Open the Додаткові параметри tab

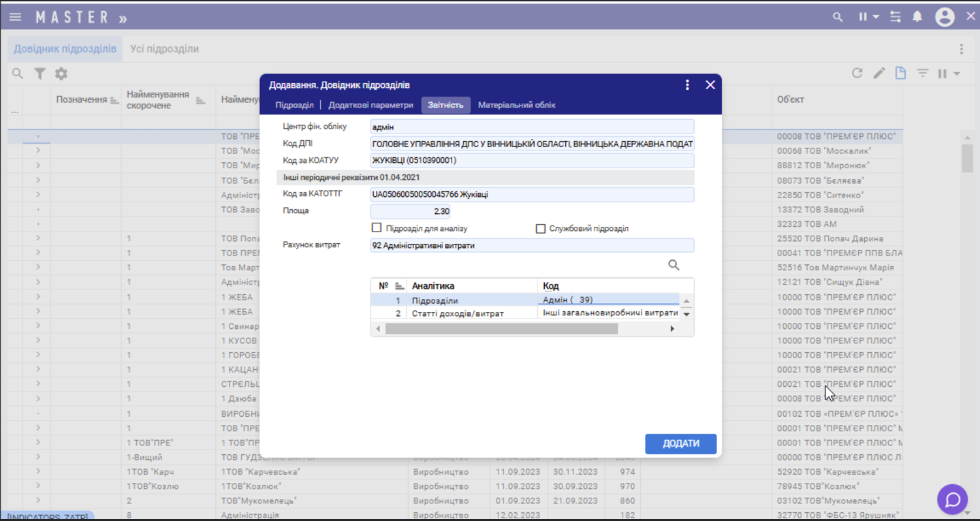370,105
